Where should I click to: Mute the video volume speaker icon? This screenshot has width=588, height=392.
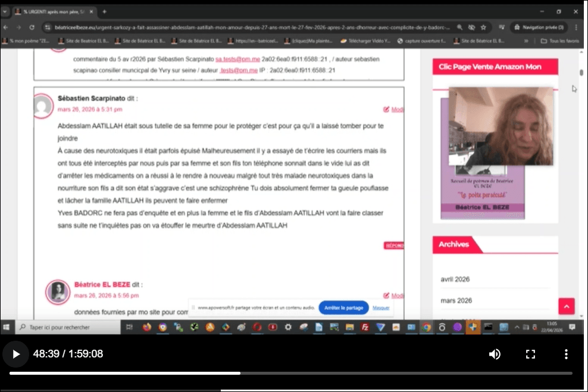click(x=495, y=354)
